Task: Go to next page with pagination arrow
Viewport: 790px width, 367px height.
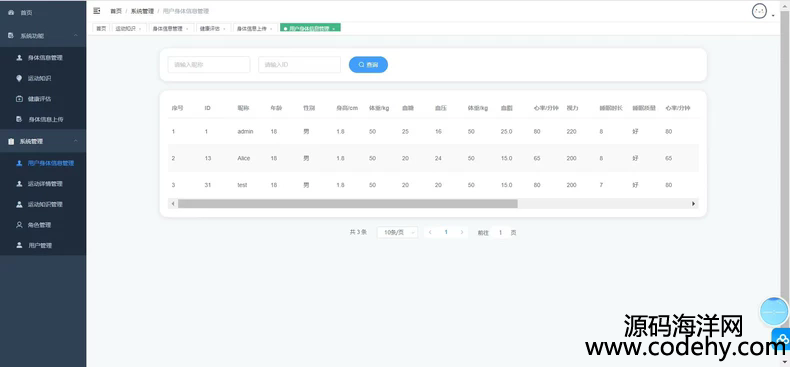Action: click(x=462, y=232)
